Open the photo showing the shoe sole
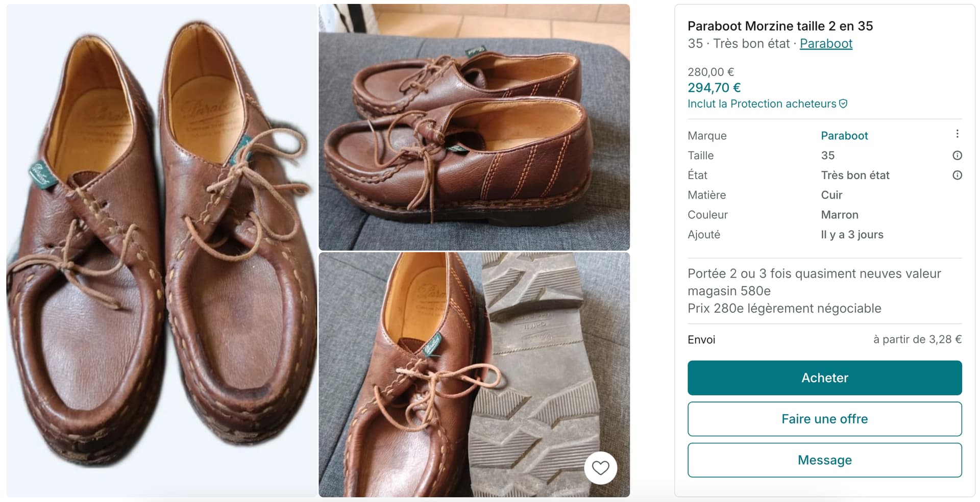 [x=474, y=374]
